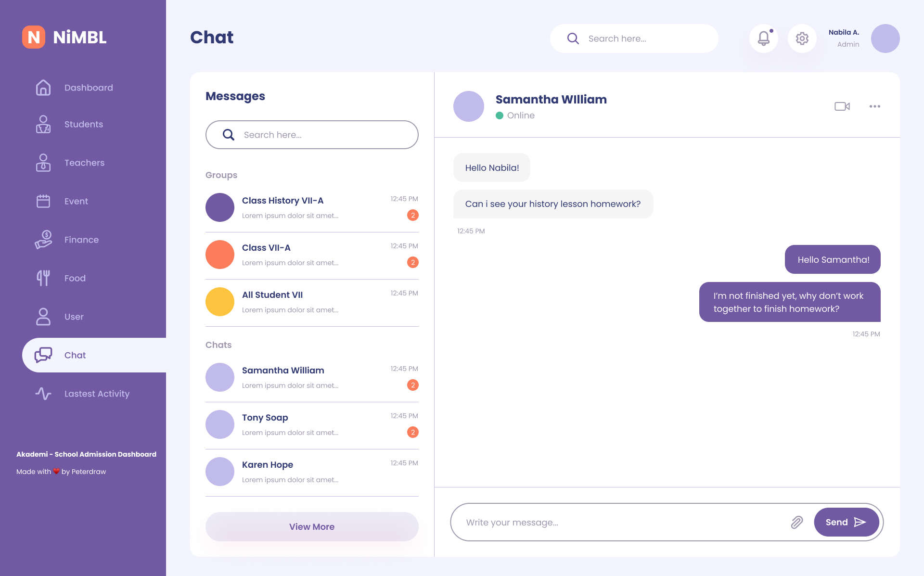Focus the Write your message field

[621, 522]
